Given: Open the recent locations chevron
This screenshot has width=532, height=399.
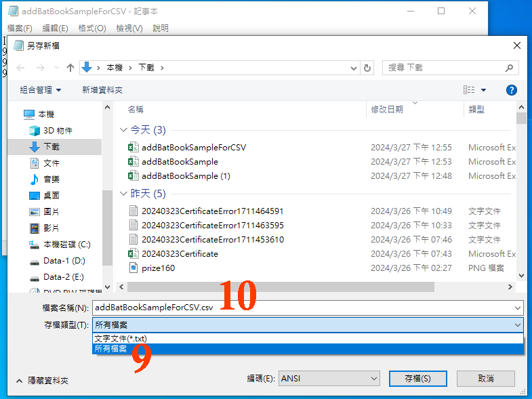Looking at the screenshot, I should pos(56,68).
